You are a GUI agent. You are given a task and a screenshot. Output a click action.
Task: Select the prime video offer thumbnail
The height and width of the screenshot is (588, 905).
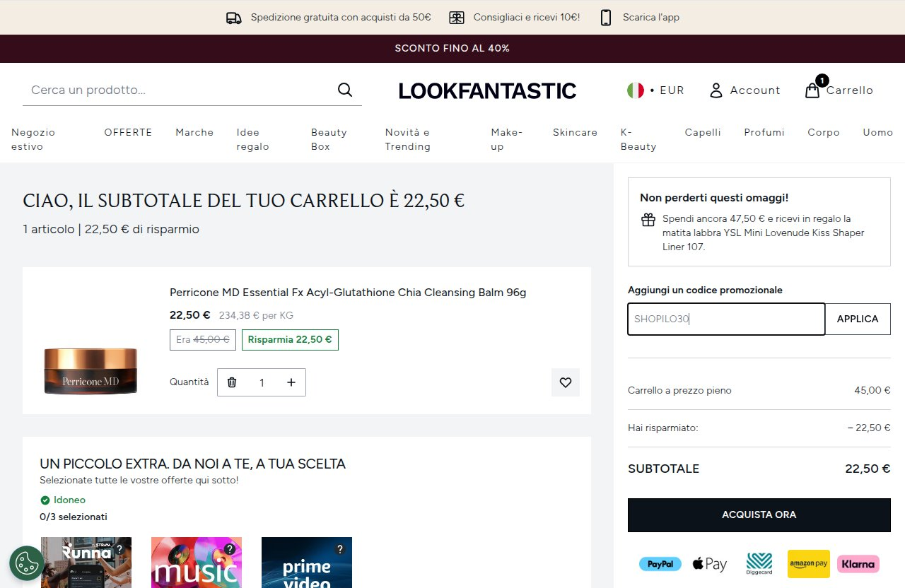tap(307, 563)
